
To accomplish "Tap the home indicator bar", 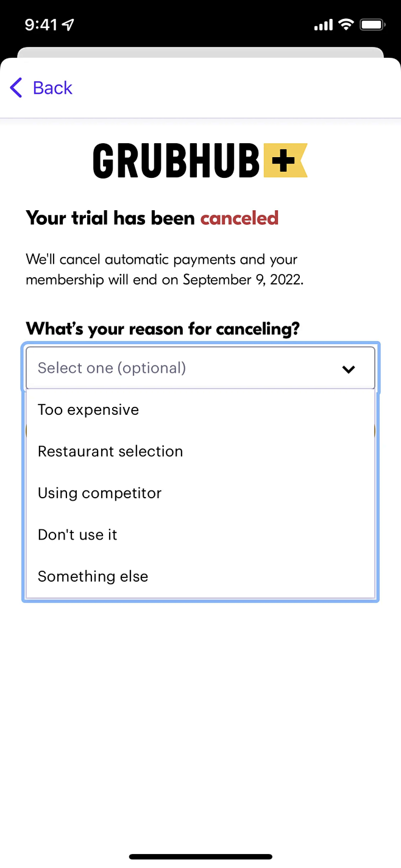I will 200,857.
